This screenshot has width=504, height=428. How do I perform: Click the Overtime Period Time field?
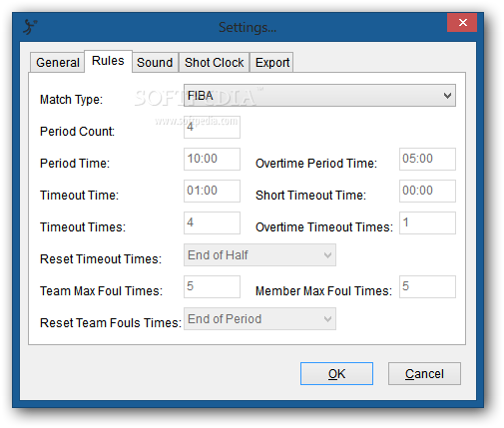(x=427, y=159)
